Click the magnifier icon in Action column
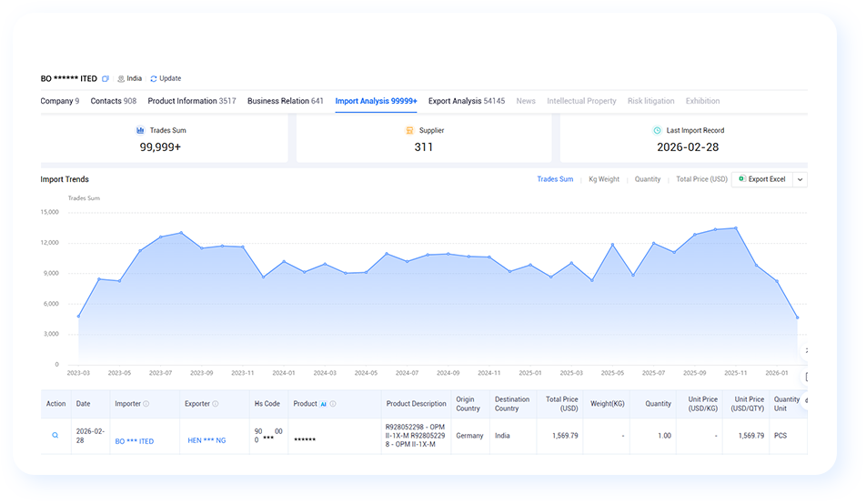The height and width of the screenshot is (504, 866). [55, 436]
